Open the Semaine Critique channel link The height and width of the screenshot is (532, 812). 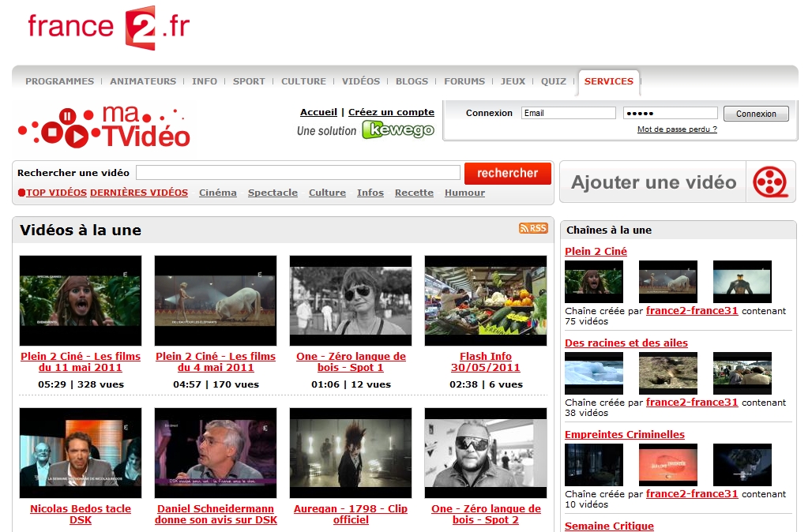609,526
